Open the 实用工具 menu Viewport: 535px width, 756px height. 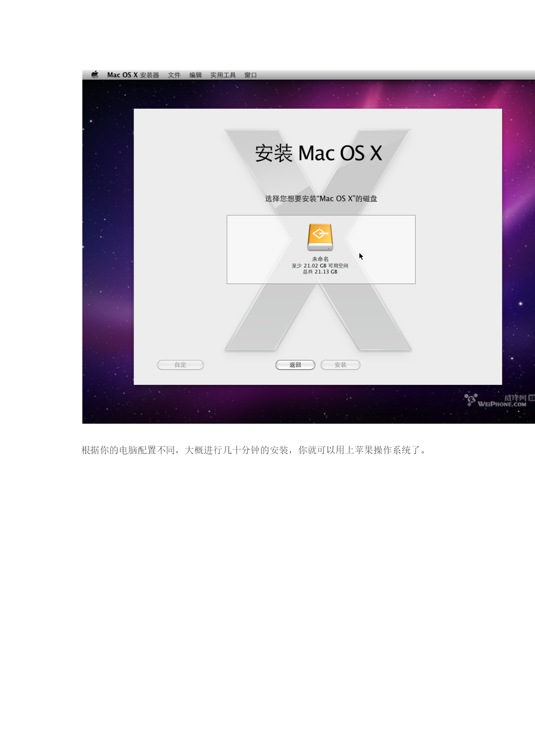click(223, 75)
